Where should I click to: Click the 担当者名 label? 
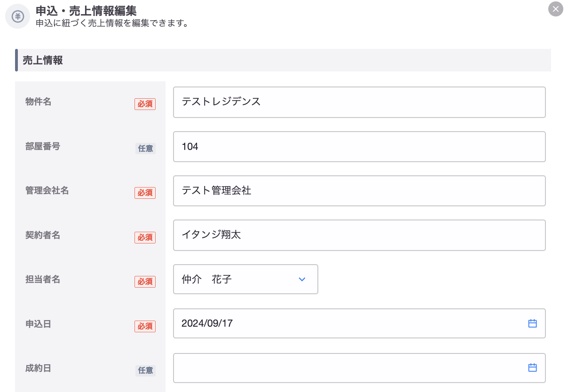click(x=43, y=279)
